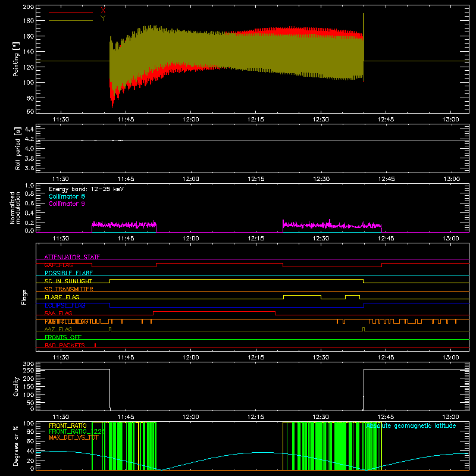Select the olive Y legend line sample
The height and width of the screenshot is (476, 476).
[71, 21]
